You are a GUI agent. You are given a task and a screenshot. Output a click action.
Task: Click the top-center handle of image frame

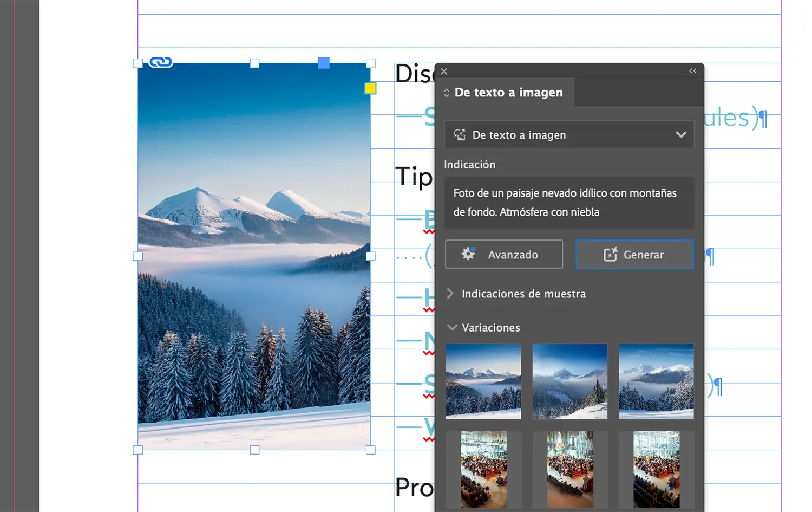tap(254, 63)
